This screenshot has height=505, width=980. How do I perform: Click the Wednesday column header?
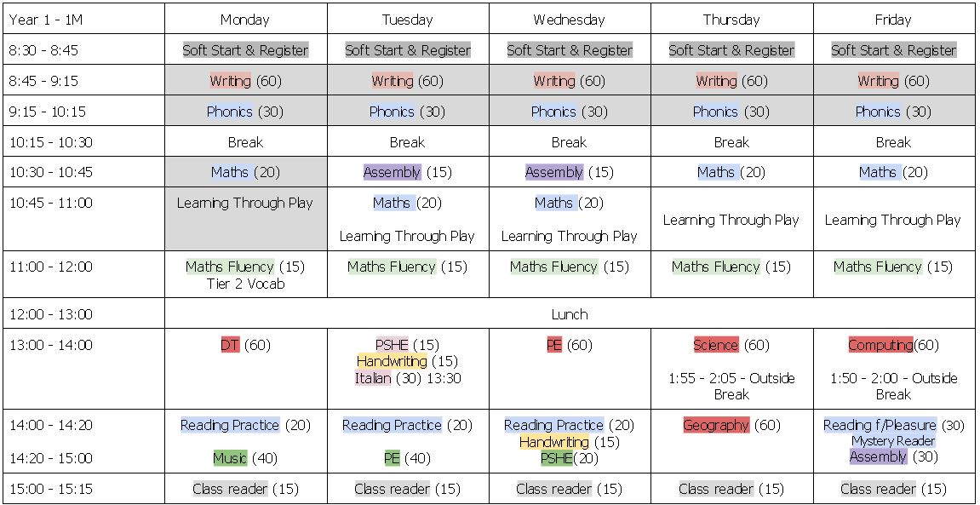[x=569, y=20]
